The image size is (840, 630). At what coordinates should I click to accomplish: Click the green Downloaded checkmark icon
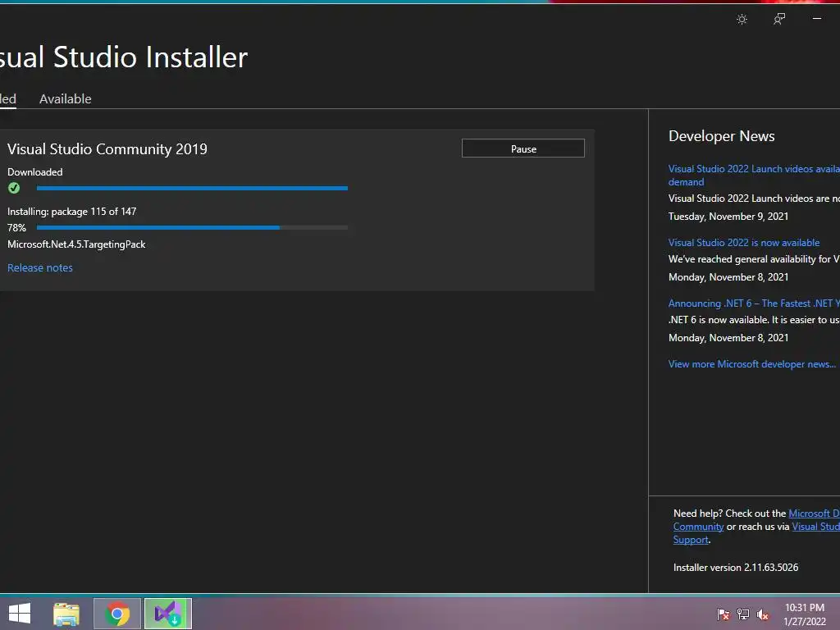[x=14, y=188]
